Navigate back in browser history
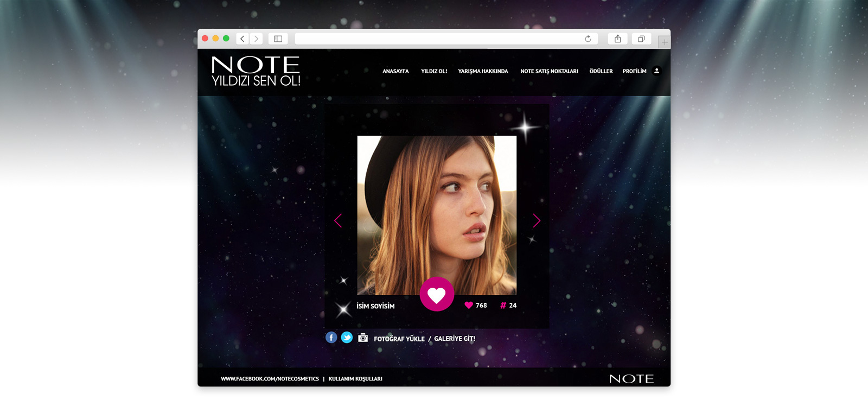Screen dimensions: 868x419 pos(242,39)
